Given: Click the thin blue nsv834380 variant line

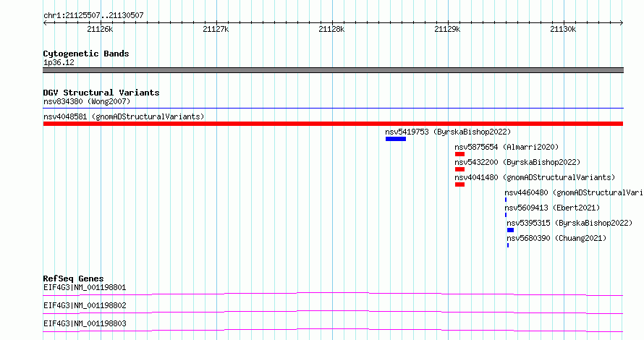Looking at the screenshot, I should pyautogui.click(x=333, y=109).
